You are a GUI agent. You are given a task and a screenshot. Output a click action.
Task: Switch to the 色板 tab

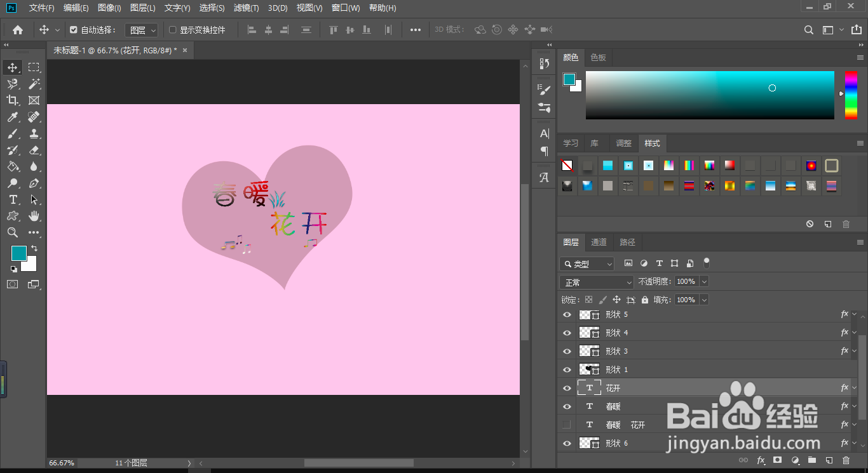[598, 57]
